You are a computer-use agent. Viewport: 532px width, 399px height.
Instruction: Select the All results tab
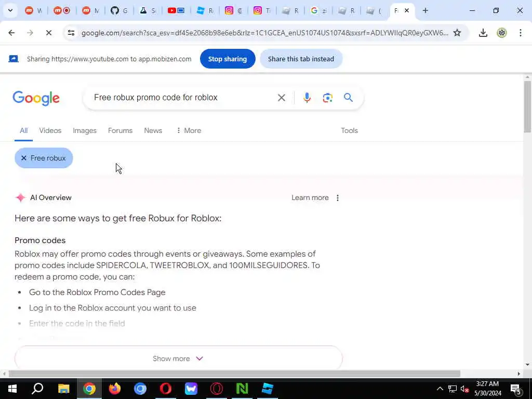tap(23, 130)
